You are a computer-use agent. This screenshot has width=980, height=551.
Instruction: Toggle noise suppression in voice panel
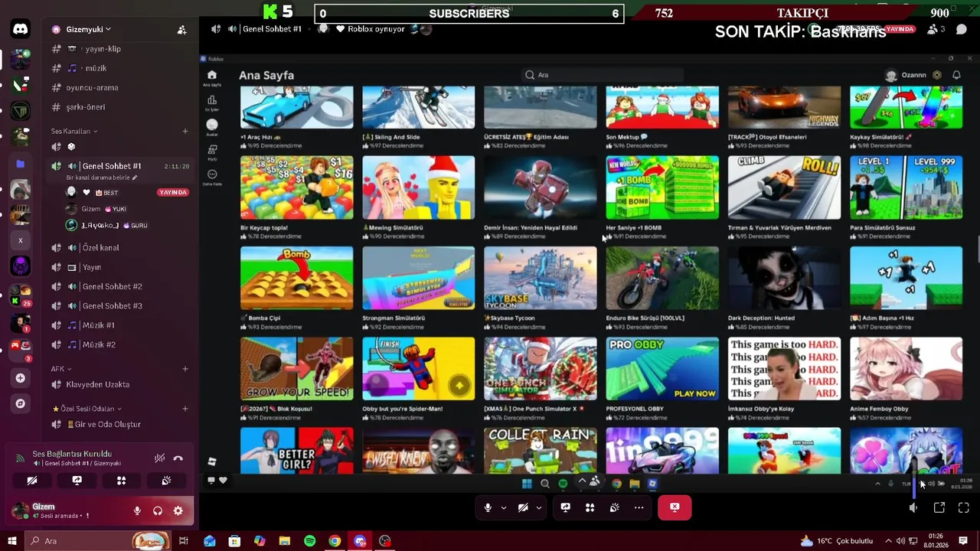159,458
